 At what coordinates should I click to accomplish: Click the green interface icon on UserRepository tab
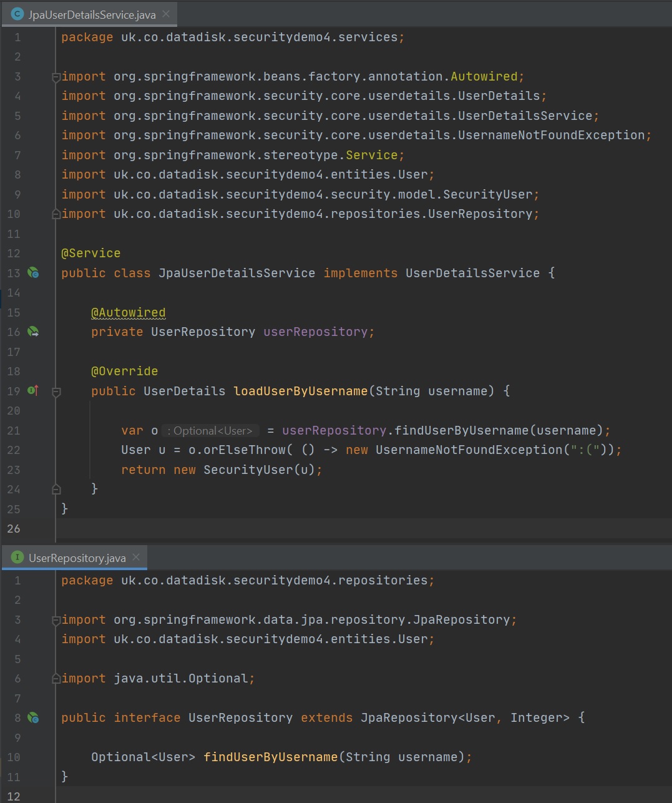click(x=17, y=558)
